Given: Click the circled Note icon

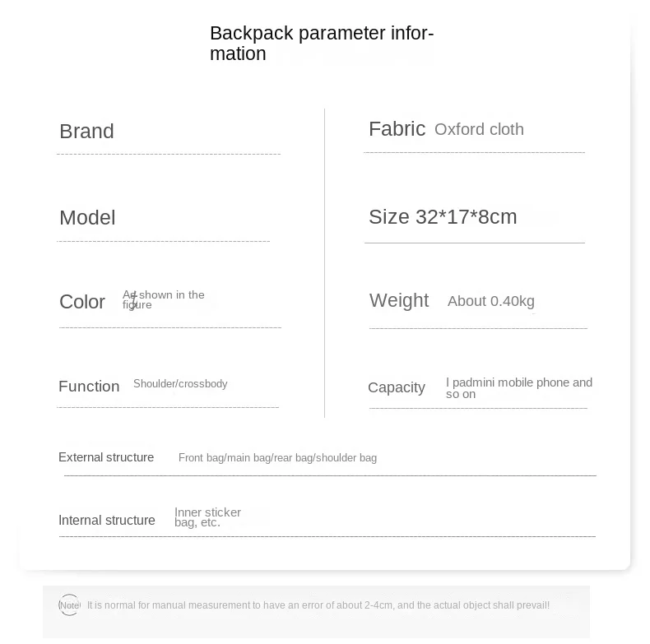Looking at the screenshot, I should point(69,605).
